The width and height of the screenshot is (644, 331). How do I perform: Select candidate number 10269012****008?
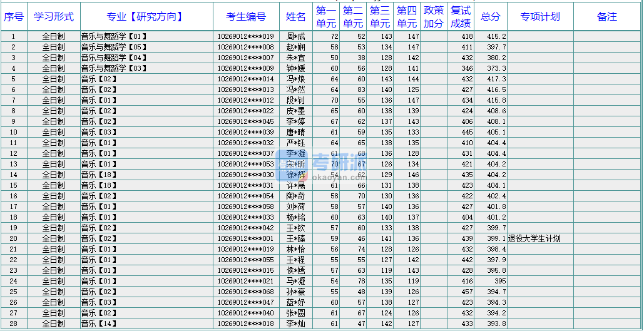click(245, 47)
